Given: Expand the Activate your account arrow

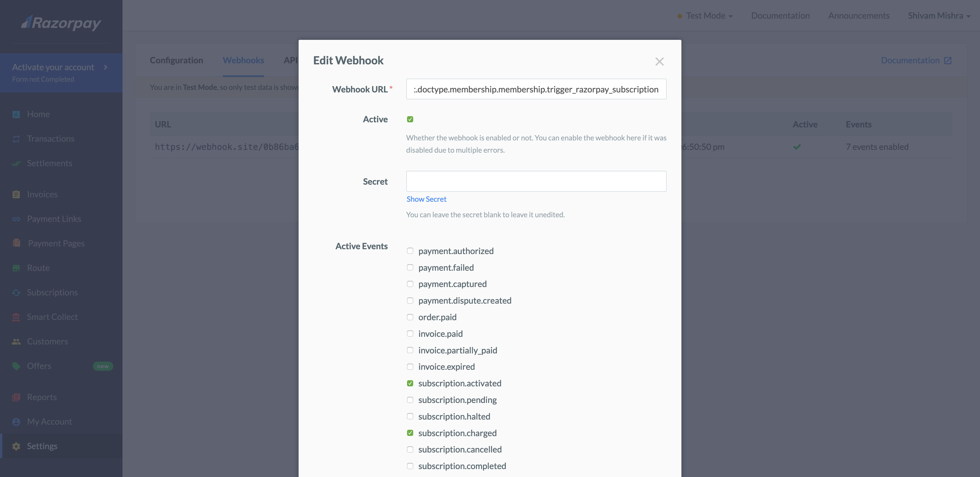Looking at the screenshot, I should (105, 67).
